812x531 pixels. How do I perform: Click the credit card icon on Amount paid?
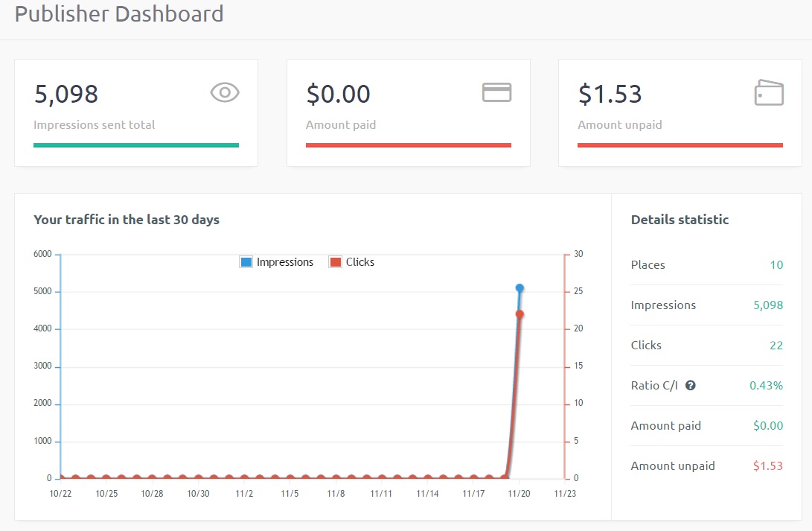pos(496,92)
